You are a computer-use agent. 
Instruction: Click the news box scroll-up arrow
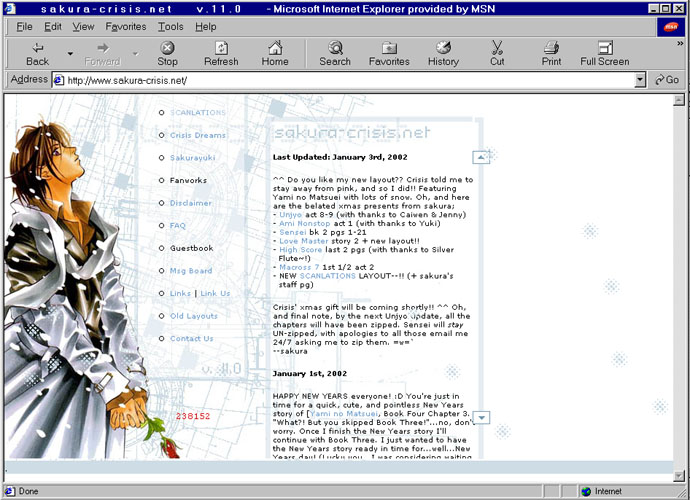481,157
